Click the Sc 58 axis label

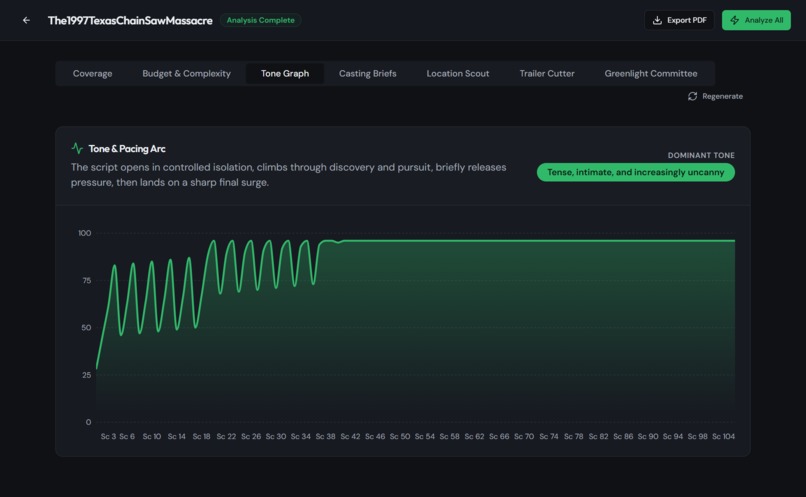coord(449,436)
